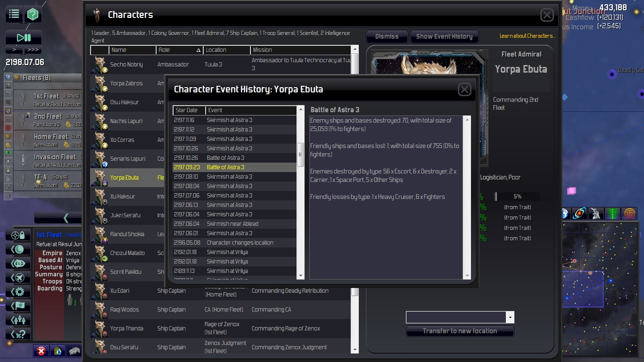Open the three-ships fleet button

18,320
